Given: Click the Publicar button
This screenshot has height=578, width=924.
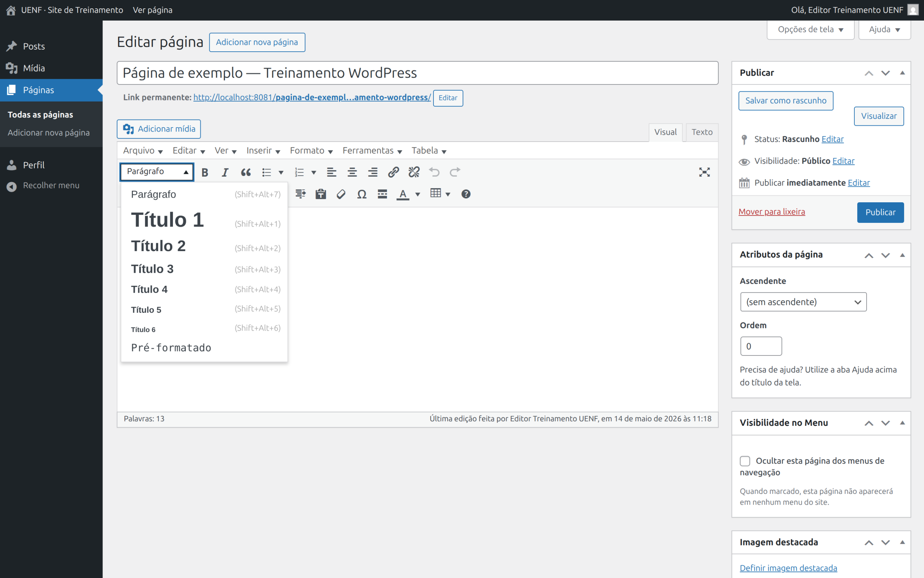Looking at the screenshot, I should [880, 212].
